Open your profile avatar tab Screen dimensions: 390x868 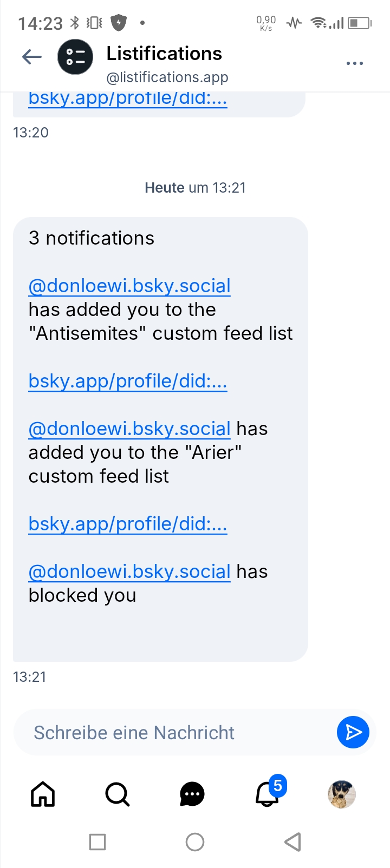click(341, 794)
